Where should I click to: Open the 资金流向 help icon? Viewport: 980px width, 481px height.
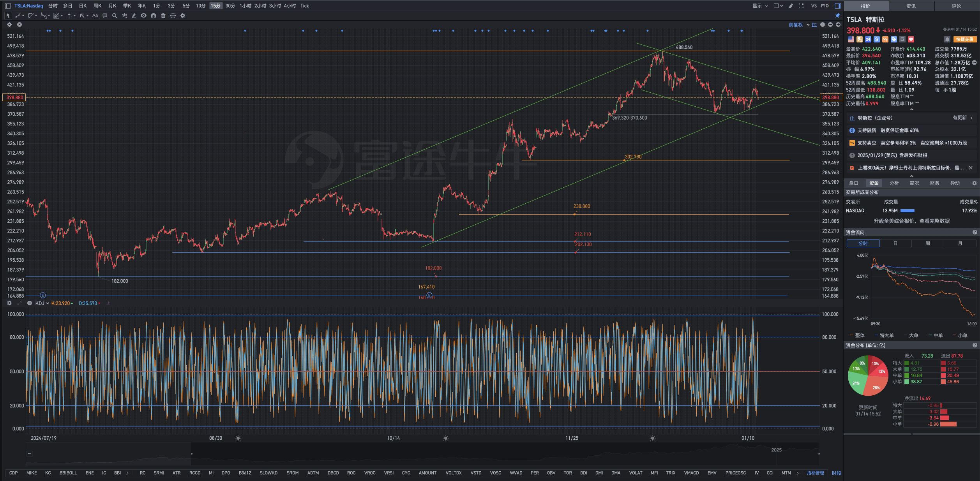pos(975,232)
